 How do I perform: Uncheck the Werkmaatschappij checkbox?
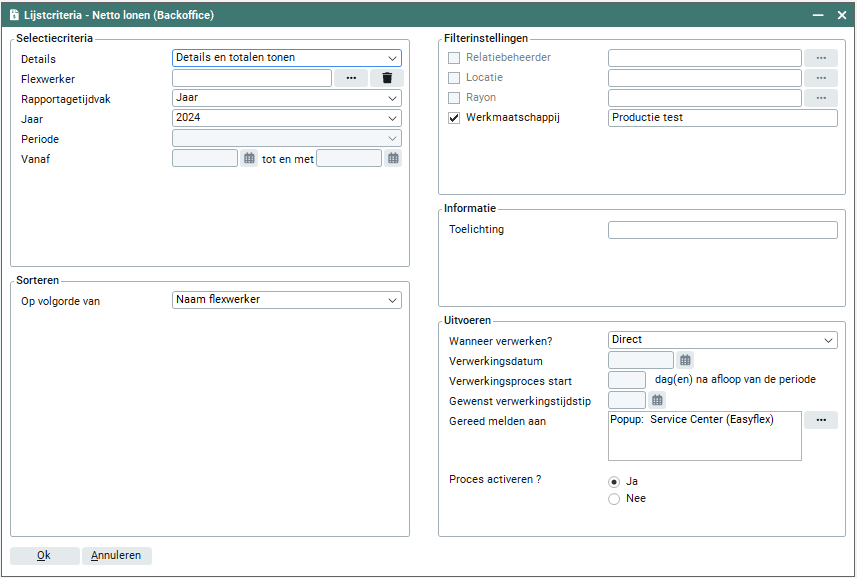454,118
